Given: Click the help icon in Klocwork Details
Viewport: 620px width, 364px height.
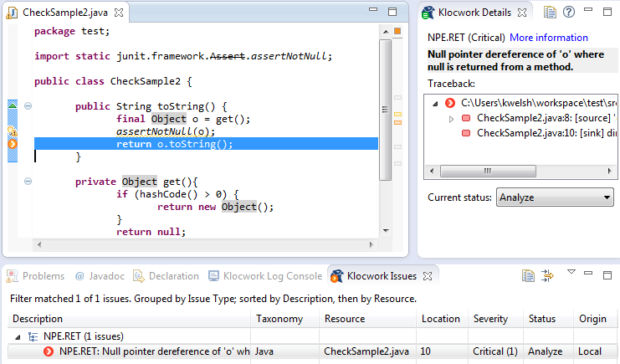Looking at the screenshot, I should point(569,13).
